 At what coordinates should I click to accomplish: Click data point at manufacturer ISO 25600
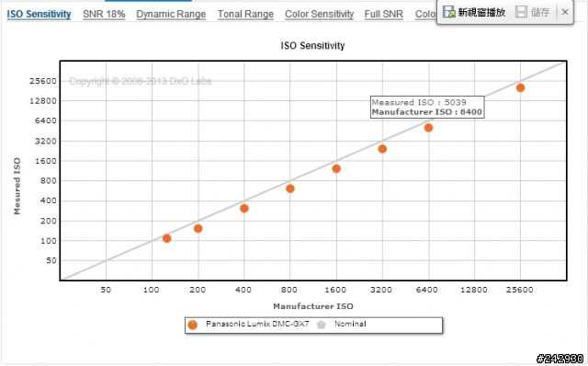pos(520,88)
